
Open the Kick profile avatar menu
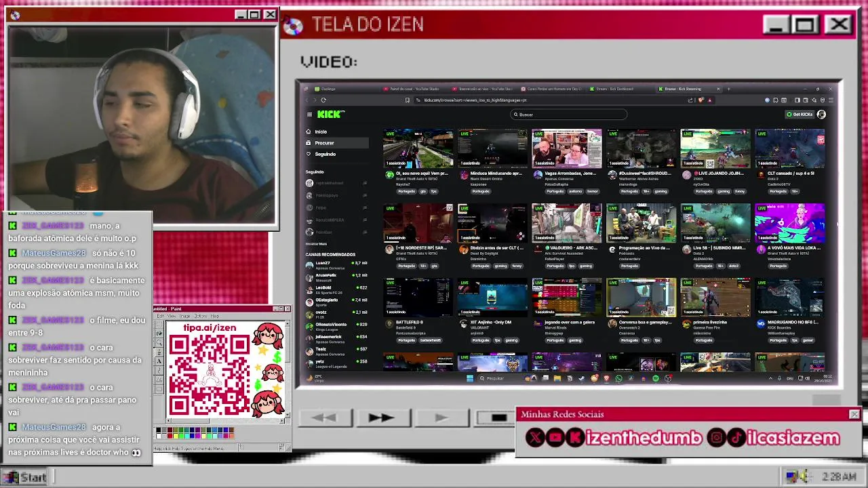coord(821,115)
